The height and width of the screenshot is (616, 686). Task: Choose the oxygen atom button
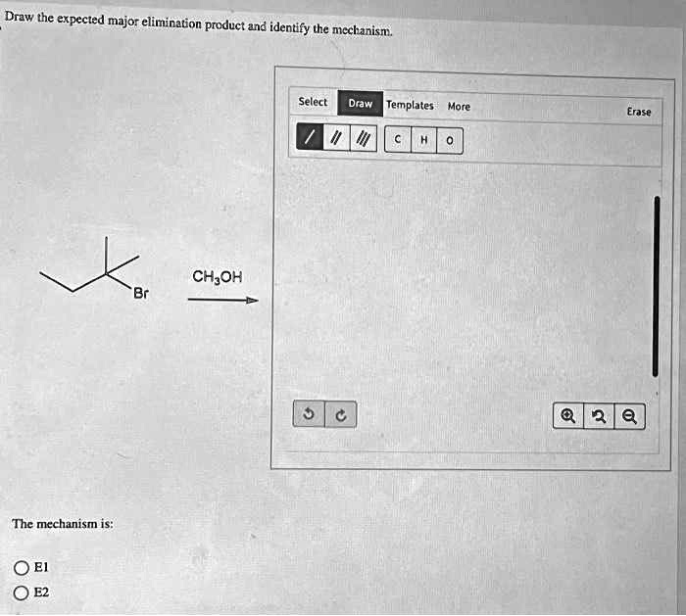pyautogui.click(x=450, y=141)
